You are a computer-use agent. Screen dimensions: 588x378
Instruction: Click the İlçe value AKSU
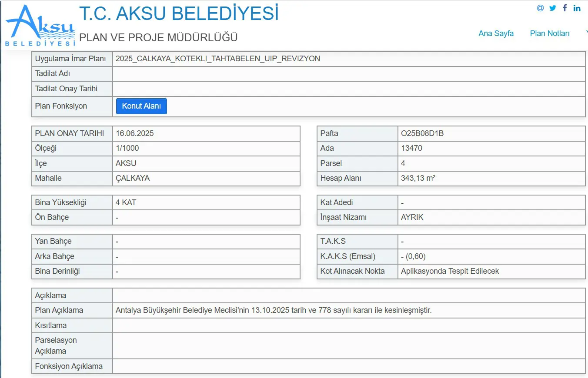tap(126, 163)
